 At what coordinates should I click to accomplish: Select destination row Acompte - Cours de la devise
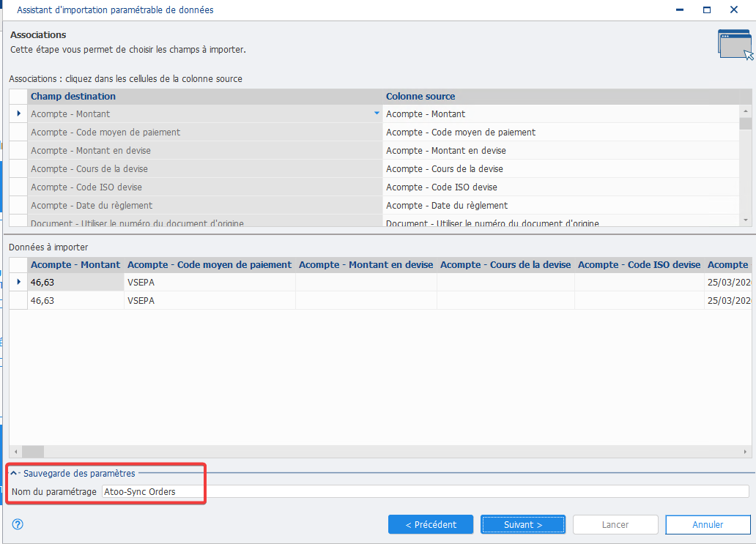205,168
